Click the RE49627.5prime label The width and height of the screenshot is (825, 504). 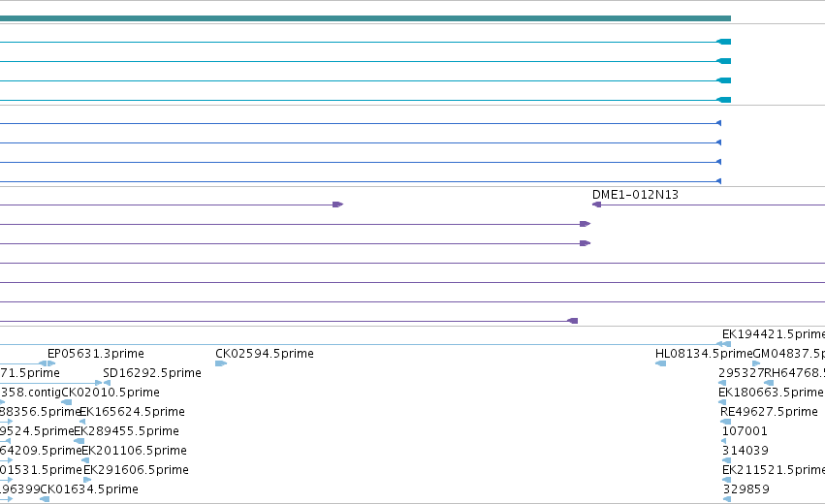[x=769, y=412]
